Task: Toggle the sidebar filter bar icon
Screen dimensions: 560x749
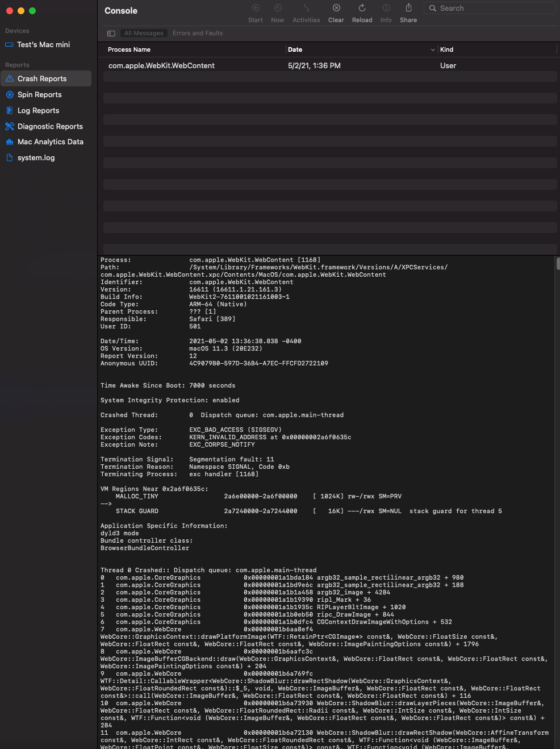Action: [x=111, y=34]
